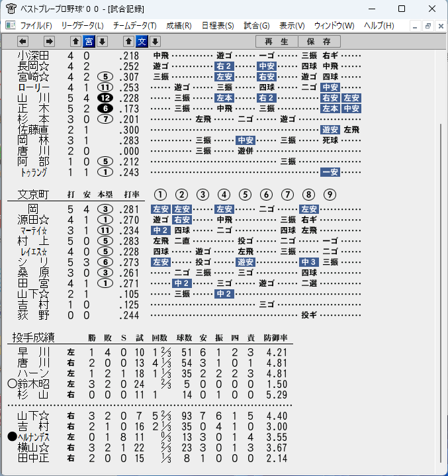The width and height of the screenshot is (448, 476).
Task: Click batter 源田☆ in the lineup
Action: (x=33, y=220)
